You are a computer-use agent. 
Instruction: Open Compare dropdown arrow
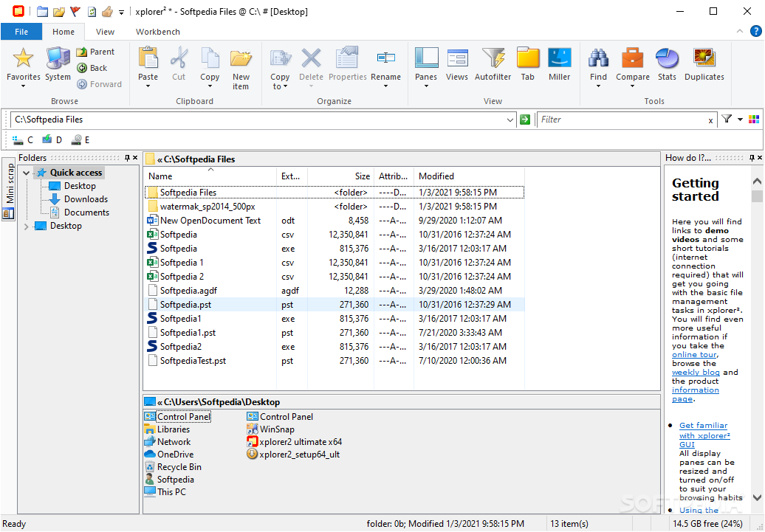coord(632,86)
